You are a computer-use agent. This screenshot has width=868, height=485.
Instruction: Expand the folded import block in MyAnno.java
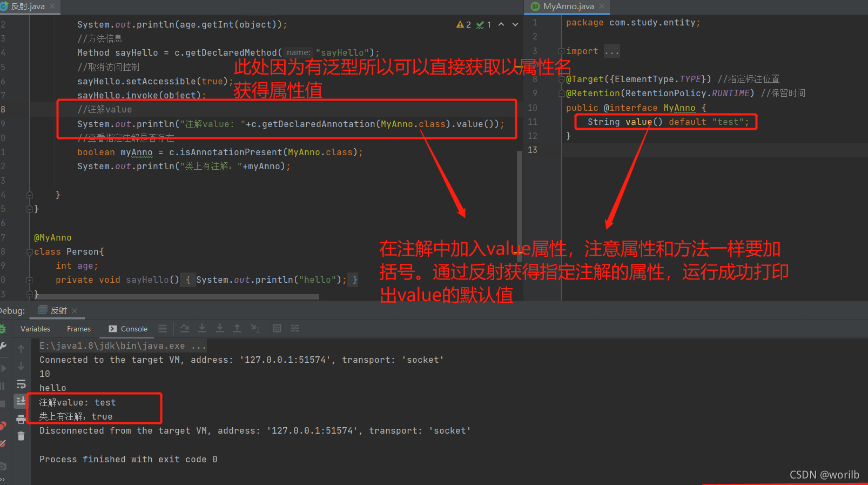click(561, 51)
